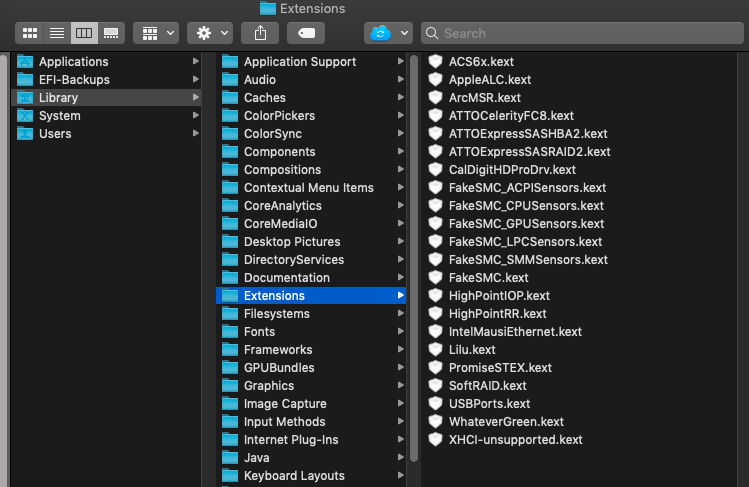The image size is (749, 487).
Task: Open the Fonts folder
Action: click(311, 332)
